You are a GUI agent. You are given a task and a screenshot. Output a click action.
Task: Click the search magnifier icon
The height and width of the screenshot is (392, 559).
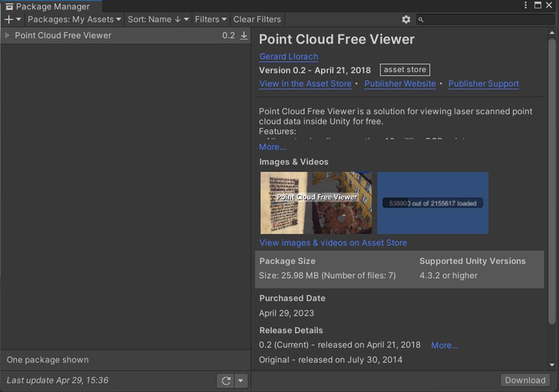click(420, 19)
